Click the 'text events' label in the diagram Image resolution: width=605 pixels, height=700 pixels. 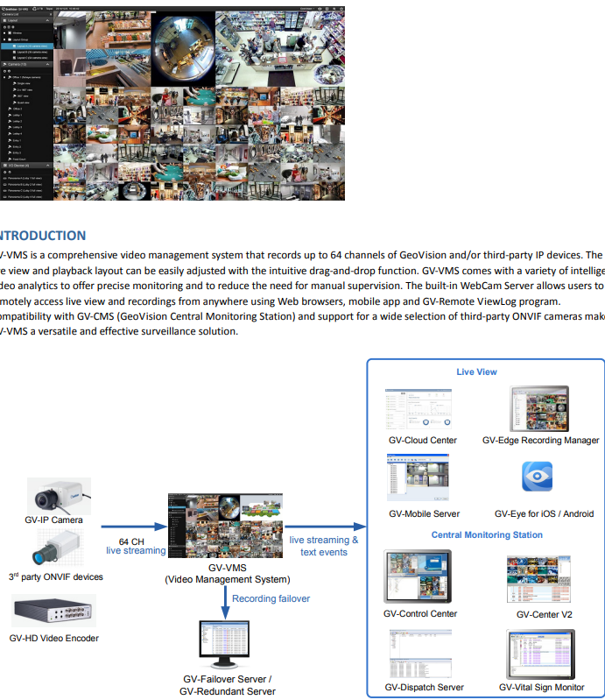323,552
